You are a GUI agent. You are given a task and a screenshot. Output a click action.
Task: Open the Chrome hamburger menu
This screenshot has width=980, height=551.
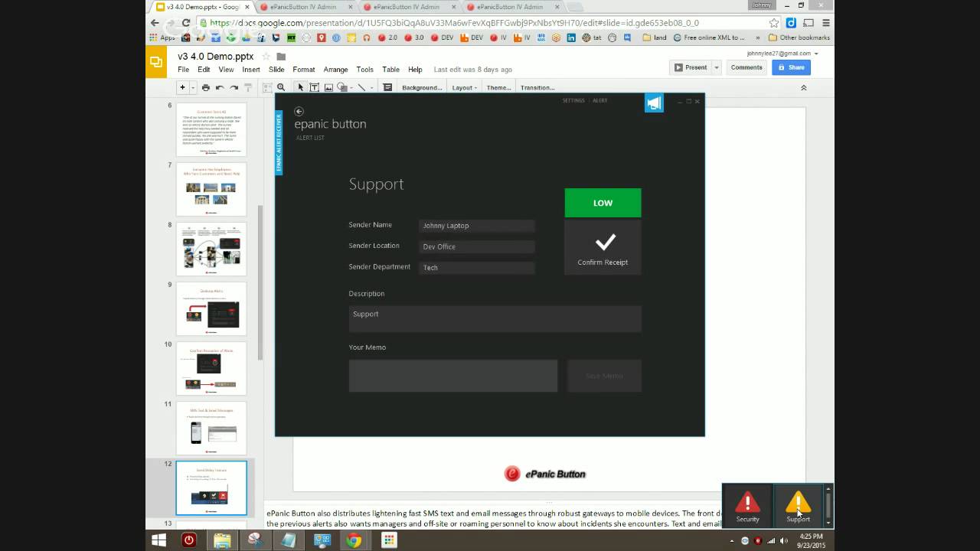[x=825, y=23]
